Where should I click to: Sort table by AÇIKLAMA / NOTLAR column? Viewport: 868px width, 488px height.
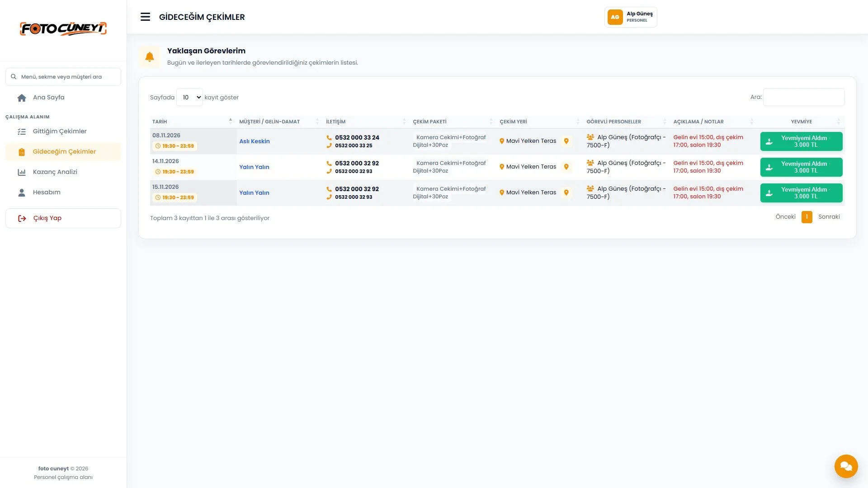pyautogui.click(x=714, y=122)
